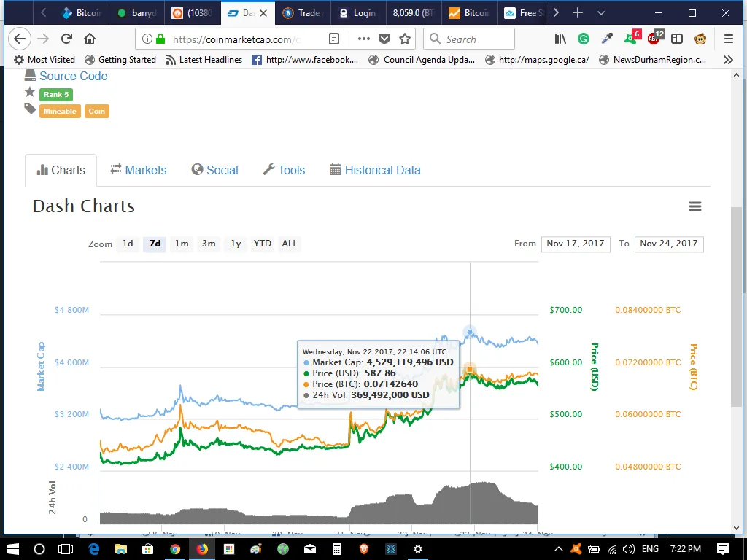Screen dimensions: 747x560
Task: Show site information via the info icon
Action: [147, 39]
